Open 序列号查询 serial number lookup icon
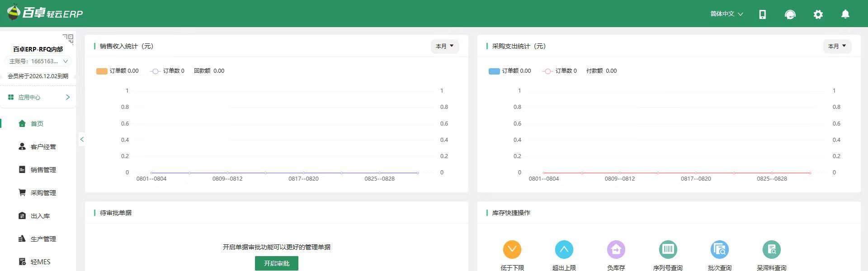868x271 pixels. [x=668, y=249]
